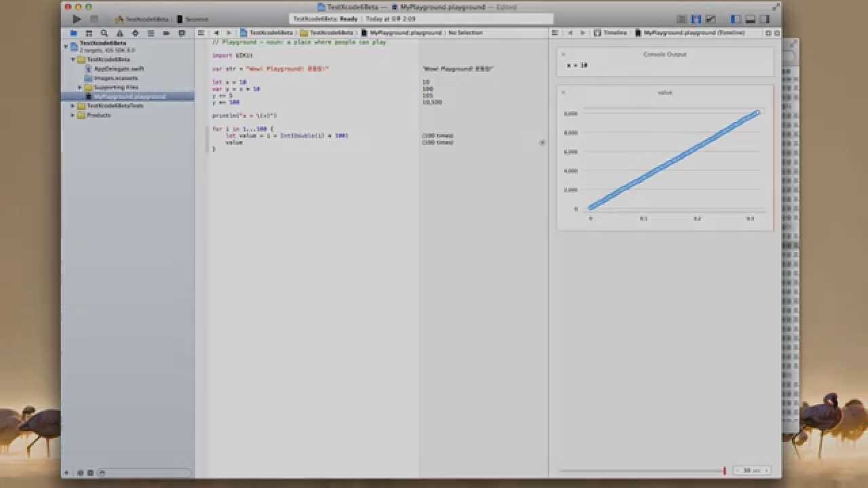Open the Symbol navigator
Viewport: 868px width, 488px height.
tap(89, 33)
